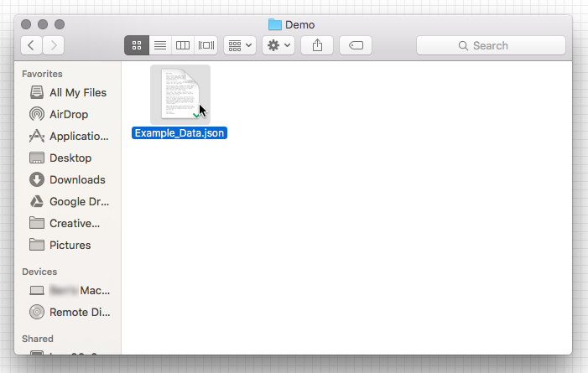Select AirDrop in the sidebar

pos(68,114)
